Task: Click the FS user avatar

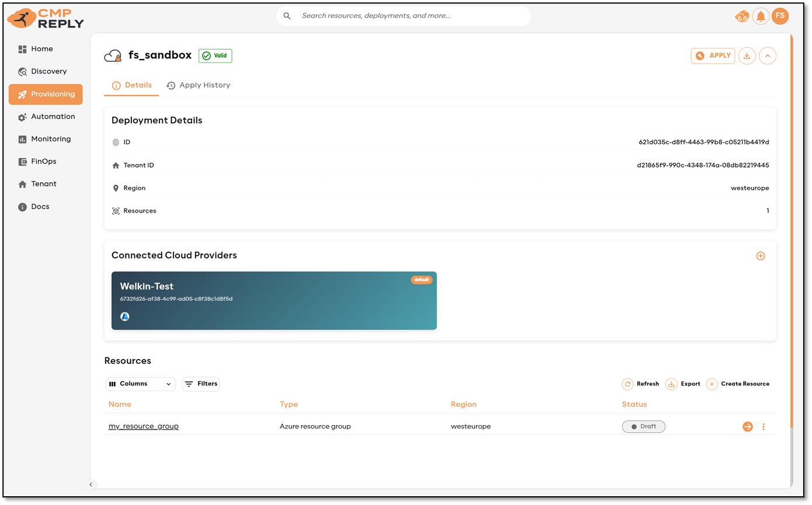Action: 780,16
